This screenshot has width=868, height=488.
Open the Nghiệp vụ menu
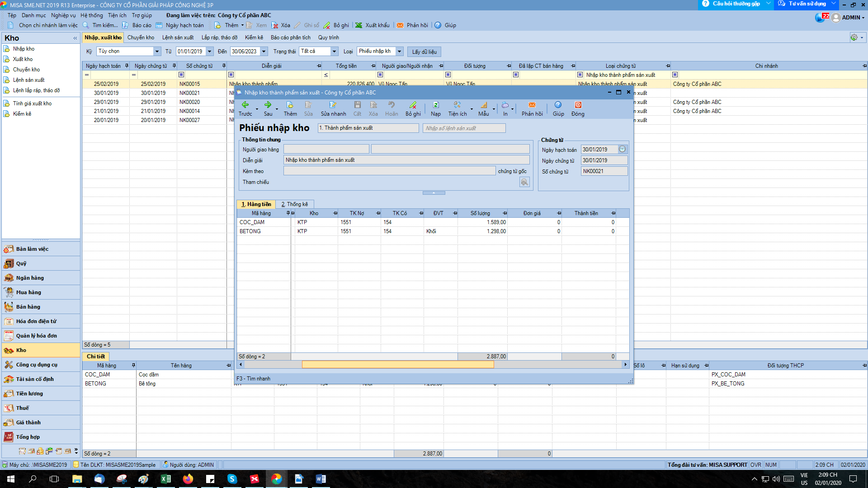[63, 15]
